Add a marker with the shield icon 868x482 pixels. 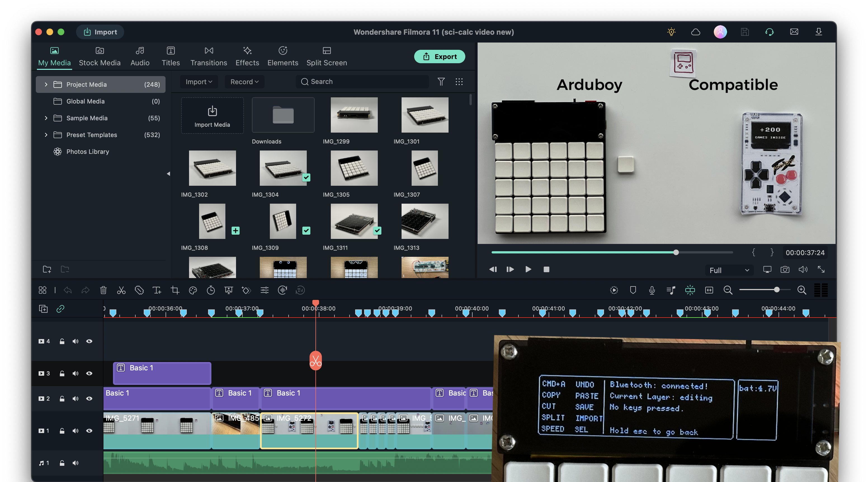pos(633,290)
